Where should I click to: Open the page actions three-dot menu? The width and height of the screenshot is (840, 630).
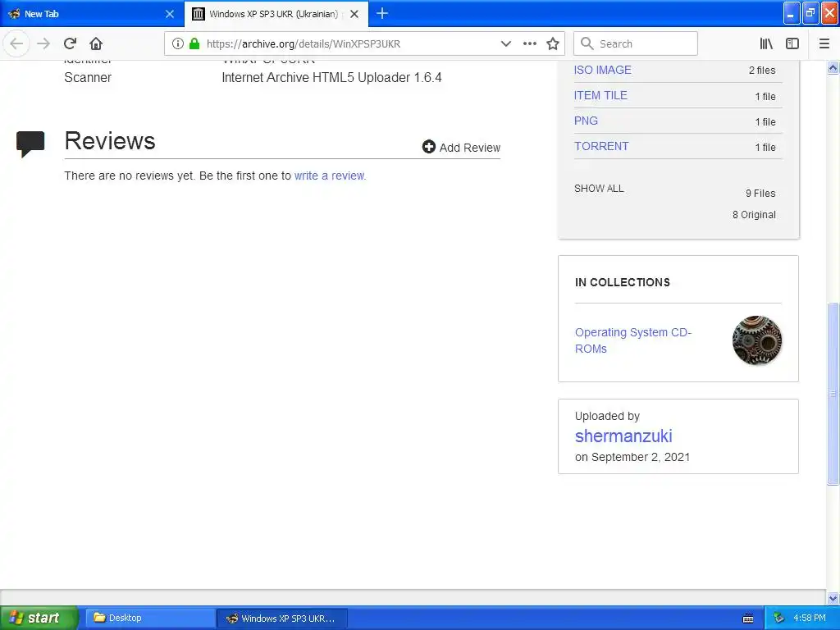pos(529,43)
